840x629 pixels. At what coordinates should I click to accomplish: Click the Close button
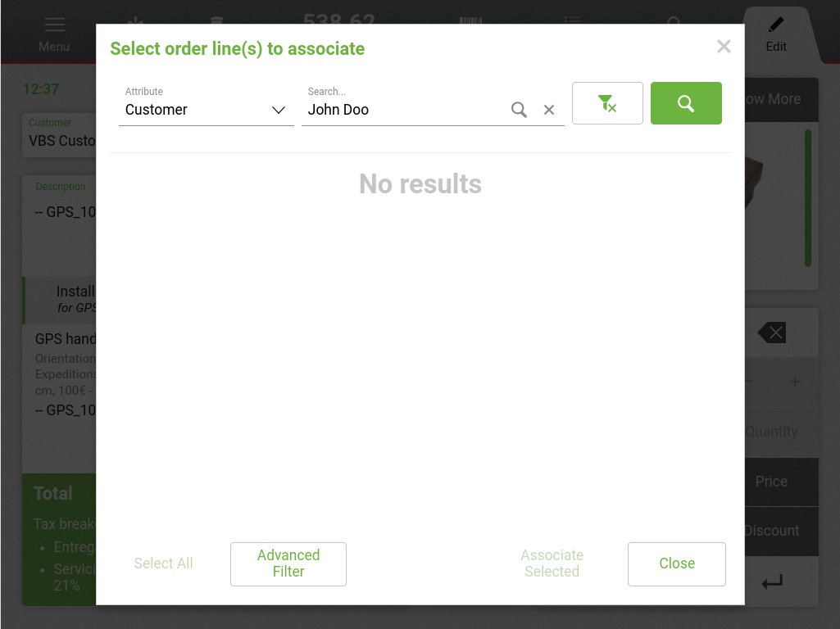pyautogui.click(x=677, y=563)
